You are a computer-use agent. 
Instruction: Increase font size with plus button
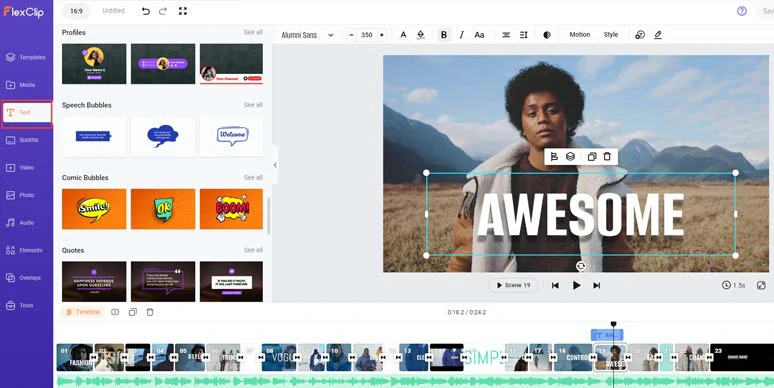click(x=382, y=35)
